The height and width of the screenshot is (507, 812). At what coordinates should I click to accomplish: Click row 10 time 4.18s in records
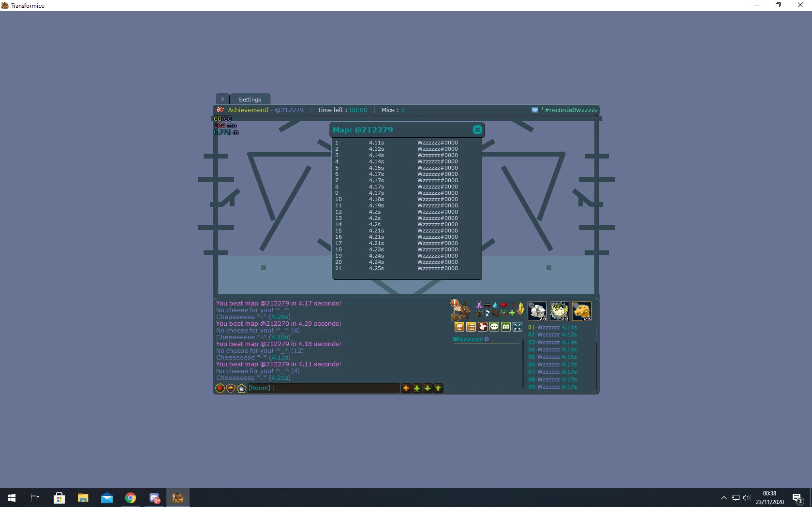376,199
